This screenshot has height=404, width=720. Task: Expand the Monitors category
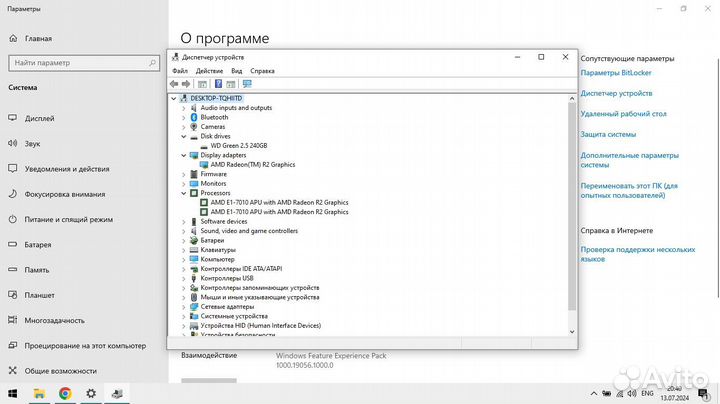(184, 184)
